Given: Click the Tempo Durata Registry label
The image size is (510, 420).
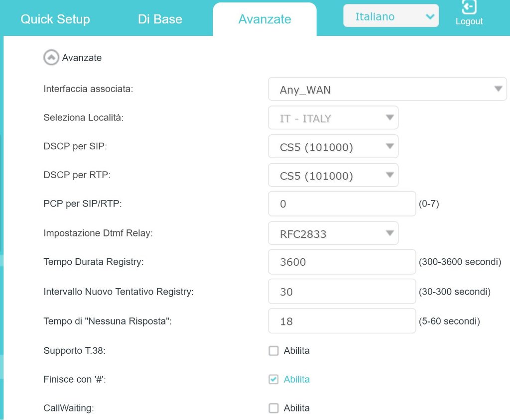Looking at the screenshot, I should pyautogui.click(x=94, y=262).
